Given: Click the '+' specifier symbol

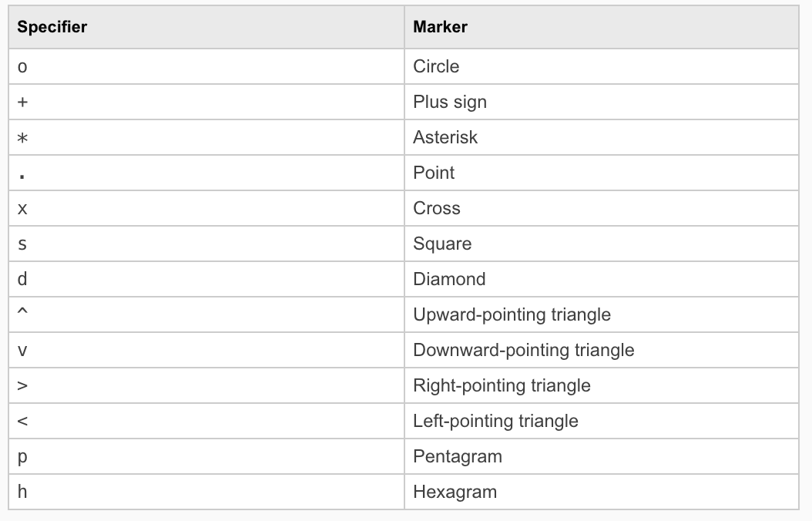Looking at the screenshot, I should point(22,103).
